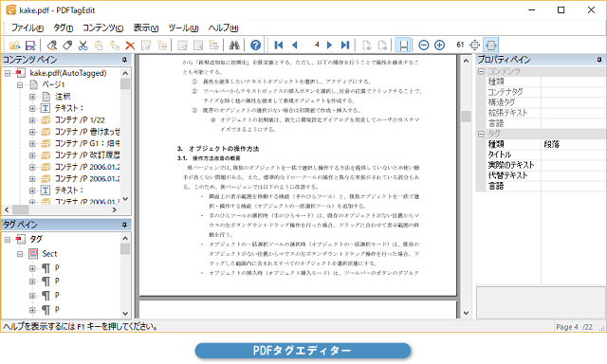The image size is (607, 364).
Task: Zoom in with the plus icon
Action: (439, 45)
